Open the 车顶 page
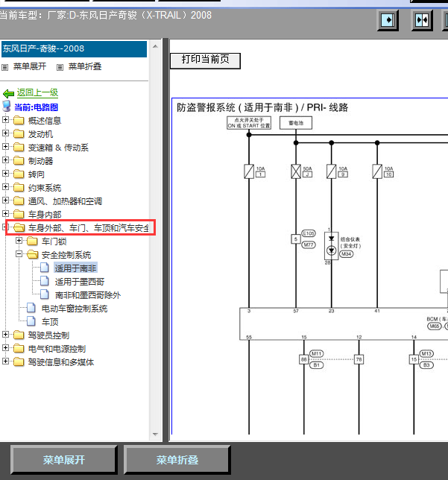This screenshot has width=448, height=480. click(50, 322)
